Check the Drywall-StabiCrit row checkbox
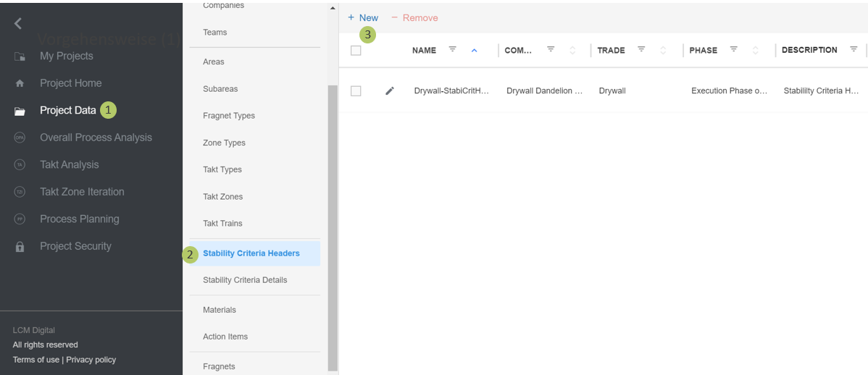The image size is (868, 375). pos(356,91)
